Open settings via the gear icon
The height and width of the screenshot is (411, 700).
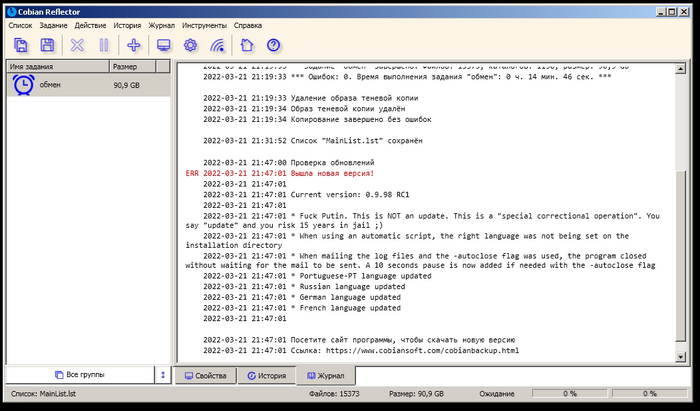click(x=190, y=44)
